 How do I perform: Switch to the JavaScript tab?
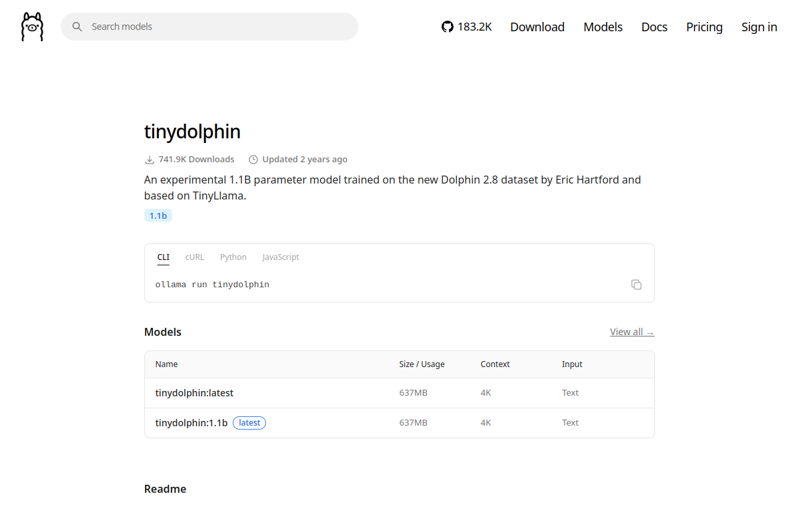click(x=281, y=257)
